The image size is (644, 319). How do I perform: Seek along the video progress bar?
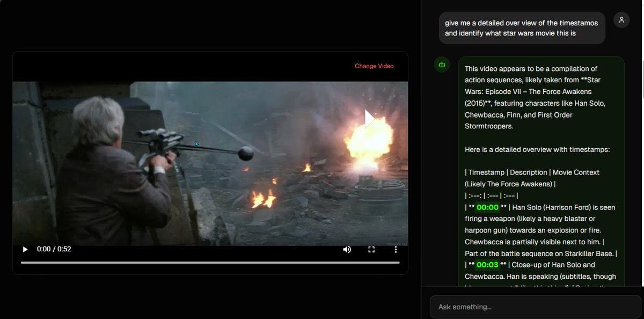click(x=210, y=263)
